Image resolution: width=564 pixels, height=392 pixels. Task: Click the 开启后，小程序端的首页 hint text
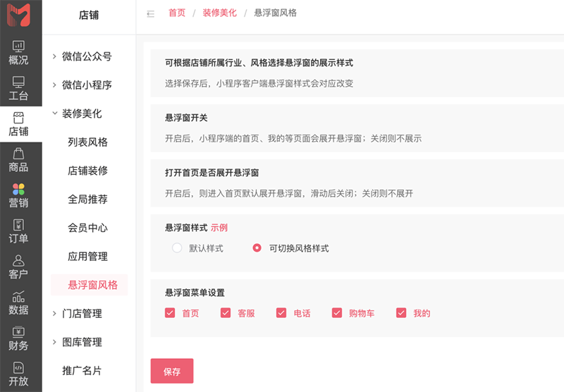[293, 138]
